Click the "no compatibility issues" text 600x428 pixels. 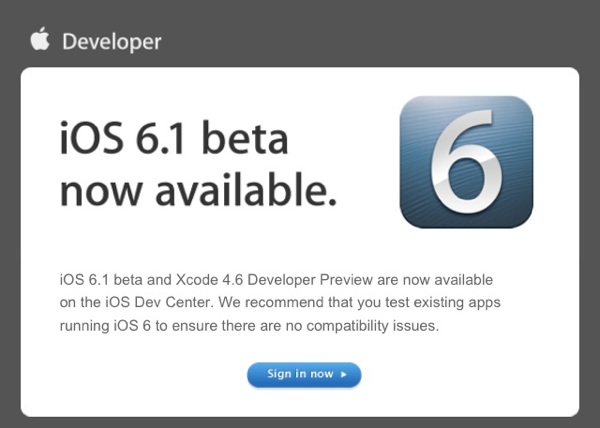(359, 326)
